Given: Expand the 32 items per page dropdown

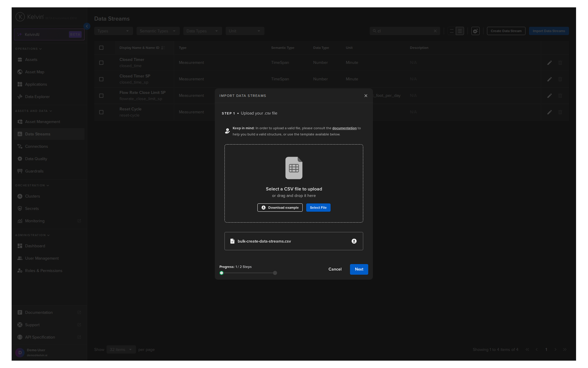Looking at the screenshot, I should click(x=121, y=350).
